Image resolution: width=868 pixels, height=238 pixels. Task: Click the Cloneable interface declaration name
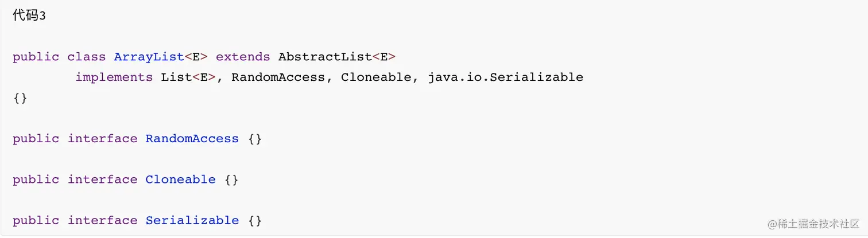click(180, 180)
